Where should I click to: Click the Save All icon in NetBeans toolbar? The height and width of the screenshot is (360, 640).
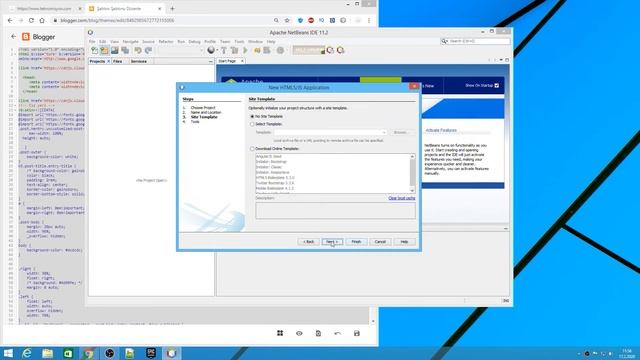(125, 50)
